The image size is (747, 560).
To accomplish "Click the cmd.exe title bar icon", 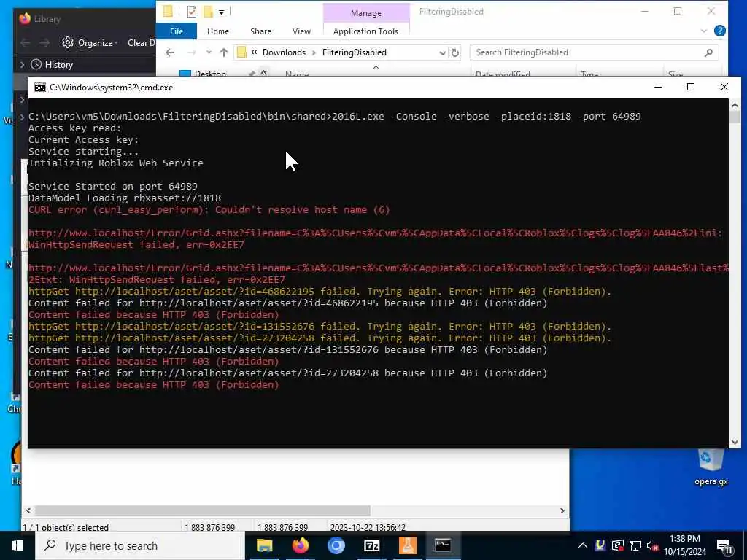I will click(x=40, y=87).
